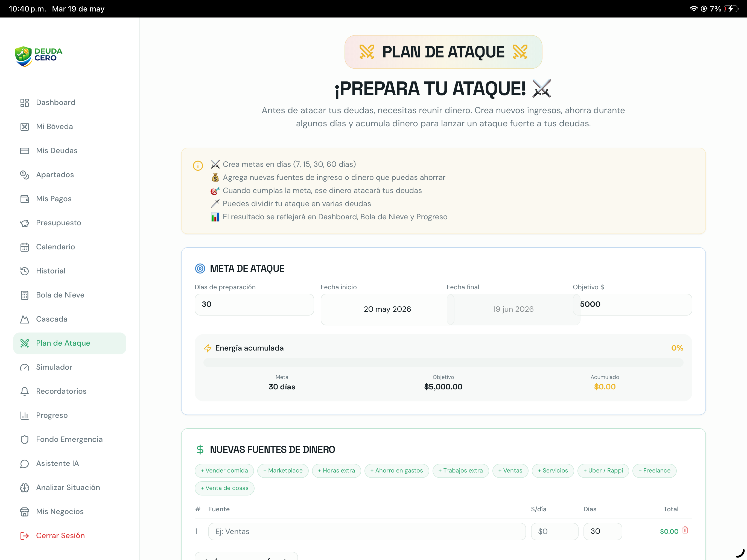Add Freelance income source
Screen dimensions: 747x560
[655, 471]
